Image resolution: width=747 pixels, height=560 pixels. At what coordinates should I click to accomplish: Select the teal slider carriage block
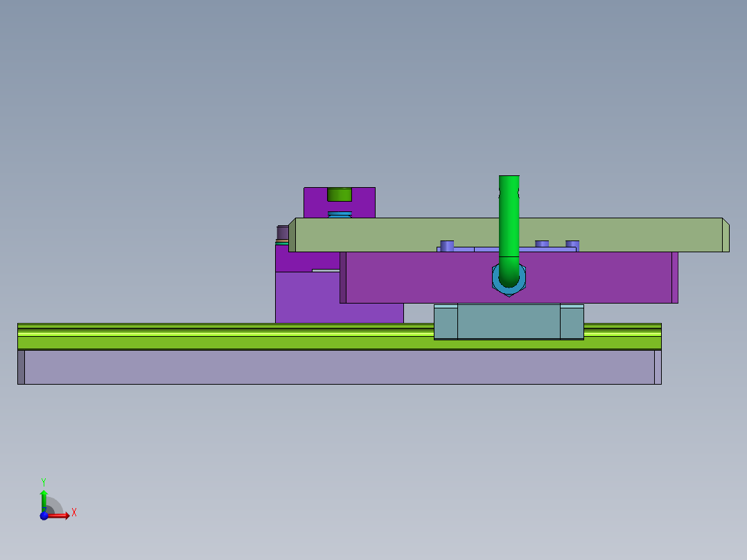[509, 322]
